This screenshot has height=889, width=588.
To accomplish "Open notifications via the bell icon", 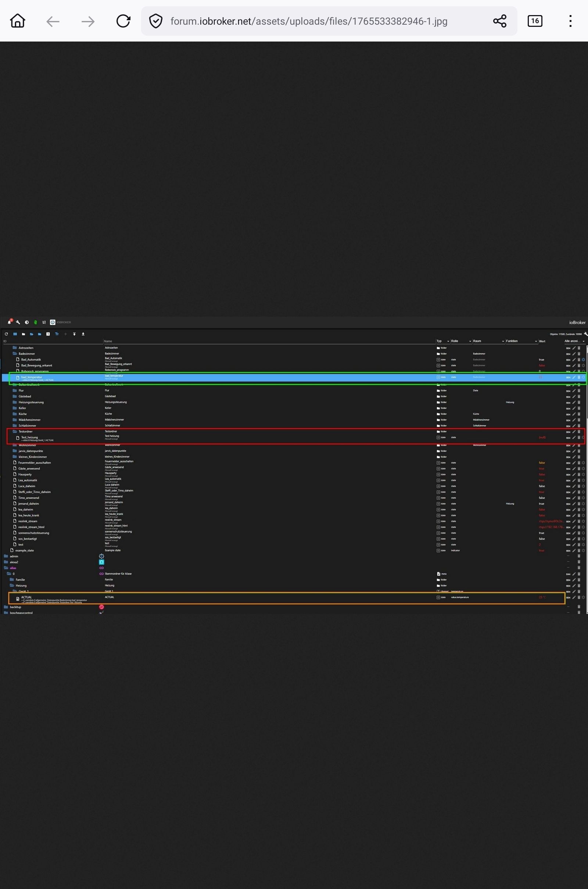I will [10, 322].
